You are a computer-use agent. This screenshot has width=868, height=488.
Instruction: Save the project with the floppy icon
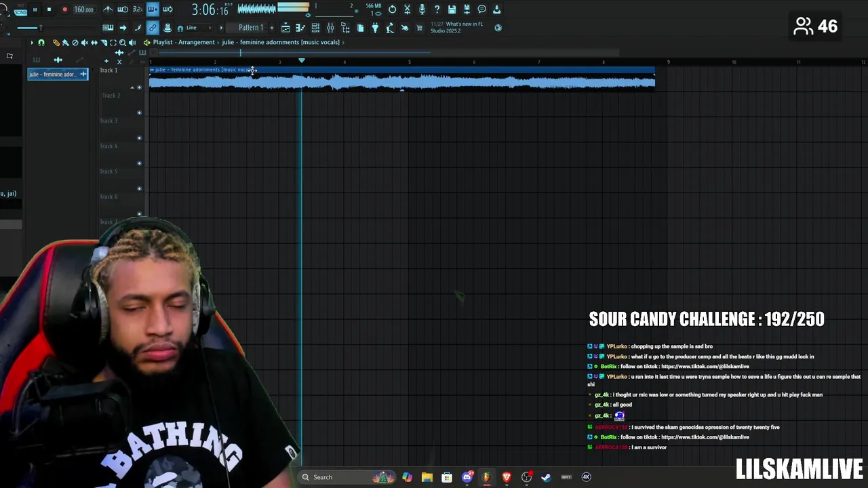(x=452, y=9)
